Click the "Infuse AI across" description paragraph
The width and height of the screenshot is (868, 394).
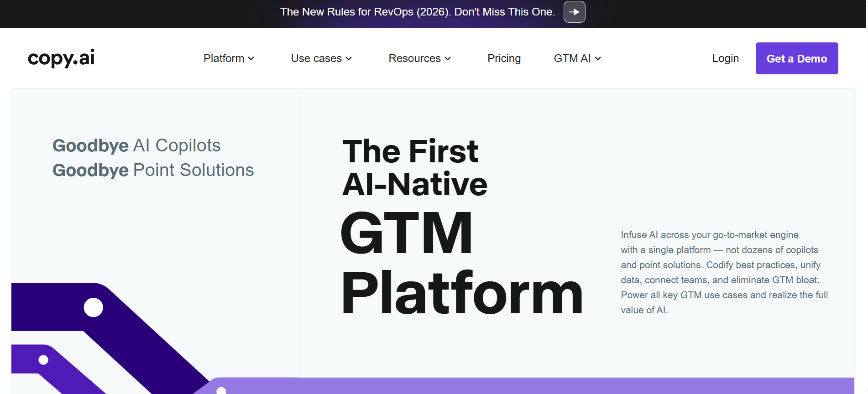click(724, 272)
